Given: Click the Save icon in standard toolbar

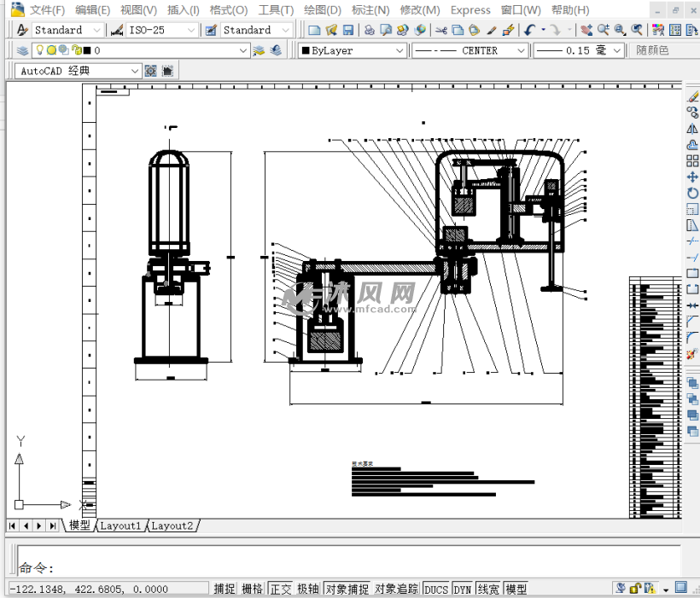Looking at the screenshot, I should [347, 30].
